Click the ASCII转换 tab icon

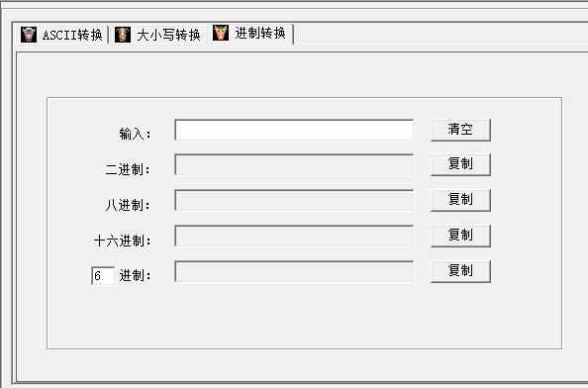[29, 35]
